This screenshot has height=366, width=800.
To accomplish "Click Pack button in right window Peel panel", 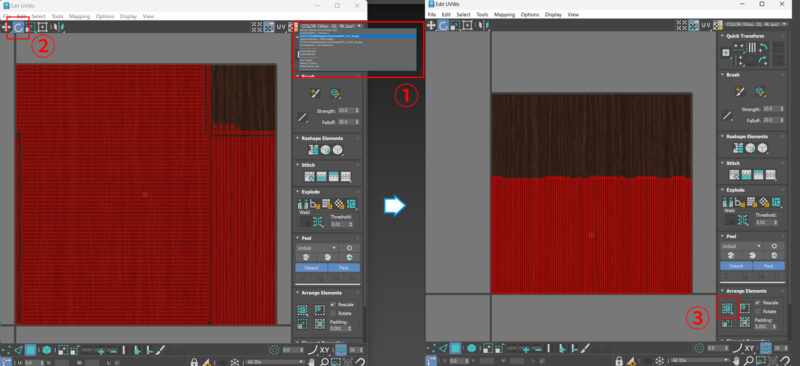I will coord(769,266).
